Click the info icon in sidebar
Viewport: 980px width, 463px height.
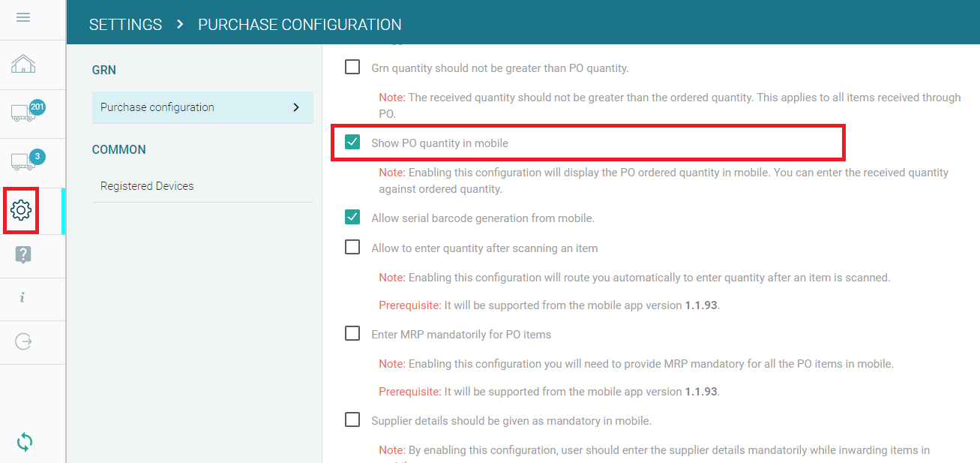[x=22, y=298]
